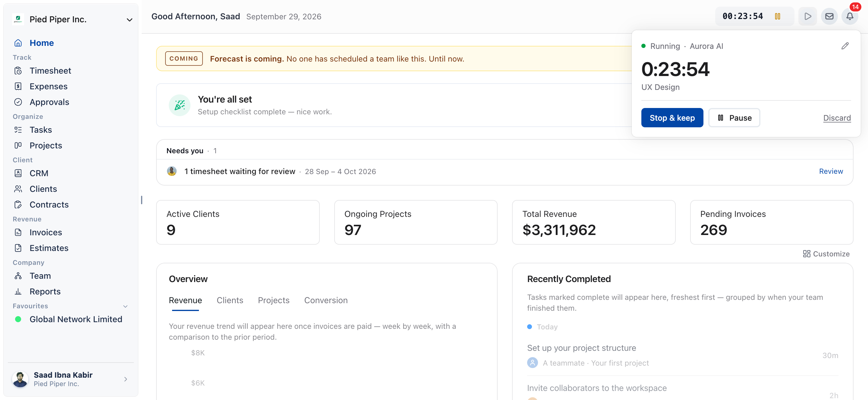This screenshot has width=868, height=400.
Task: Open the mail inbox icon
Action: point(829,16)
